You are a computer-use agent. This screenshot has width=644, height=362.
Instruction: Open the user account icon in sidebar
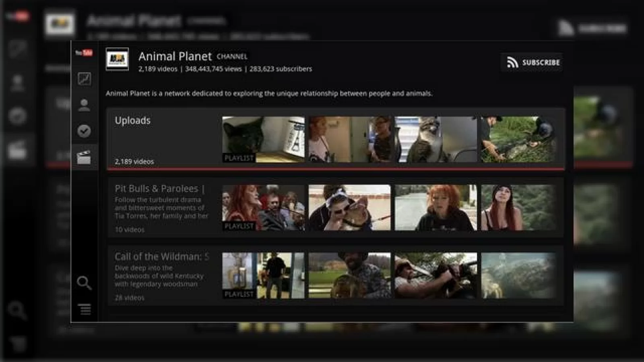(84, 105)
